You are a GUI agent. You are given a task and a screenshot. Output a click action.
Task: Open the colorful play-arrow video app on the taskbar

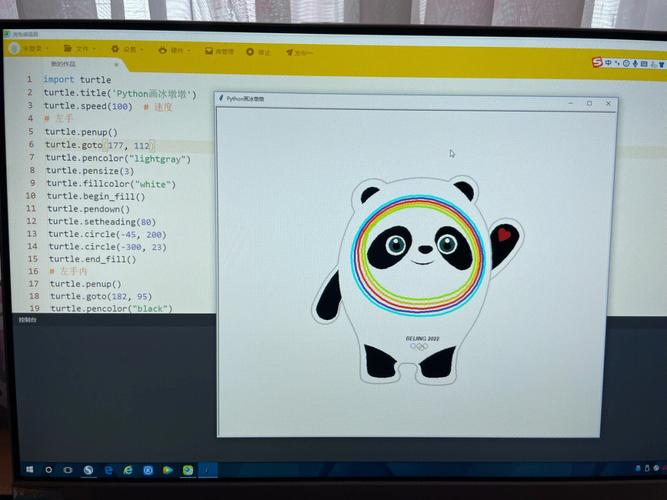pos(168,470)
